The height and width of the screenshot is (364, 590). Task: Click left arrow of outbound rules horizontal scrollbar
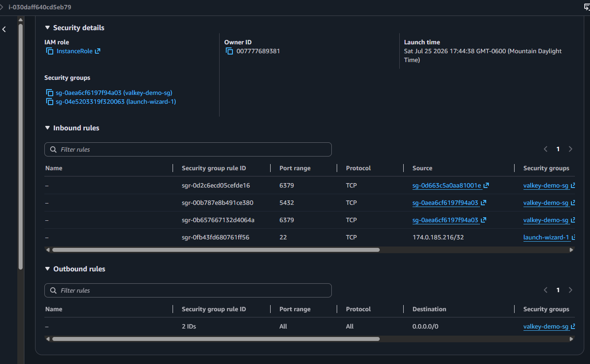[x=47, y=339]
